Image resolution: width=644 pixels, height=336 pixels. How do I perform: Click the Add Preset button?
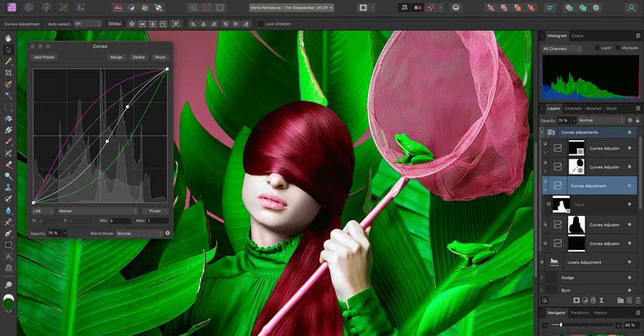44,57
